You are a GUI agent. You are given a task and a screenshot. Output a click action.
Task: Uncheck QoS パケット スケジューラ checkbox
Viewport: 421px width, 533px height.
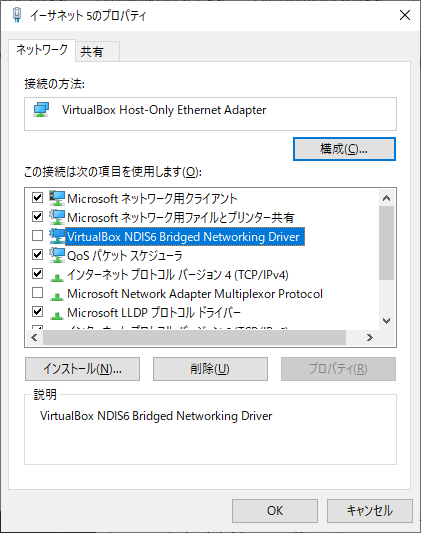(x=37, y=254)
